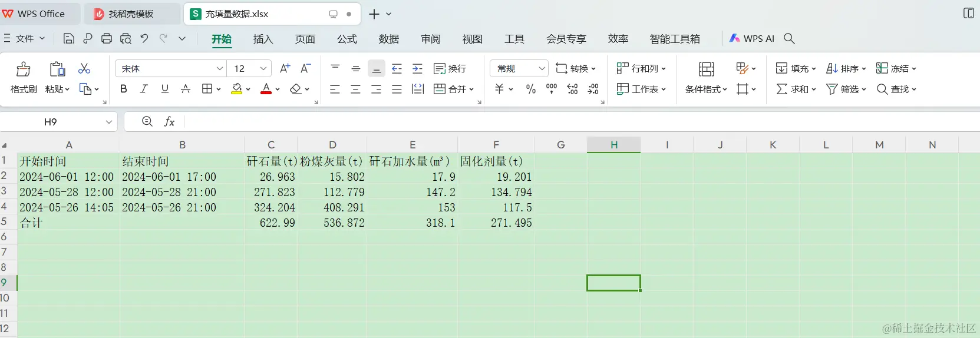
Task: Click the 冻结 freeze panes button
Action: pyautogui.click(x=896, y=68)
